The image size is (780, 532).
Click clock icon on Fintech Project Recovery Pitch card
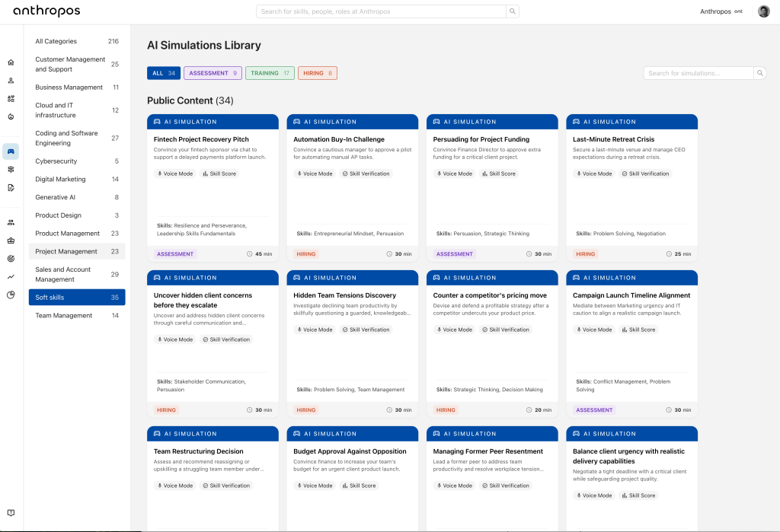coord(250,254)
